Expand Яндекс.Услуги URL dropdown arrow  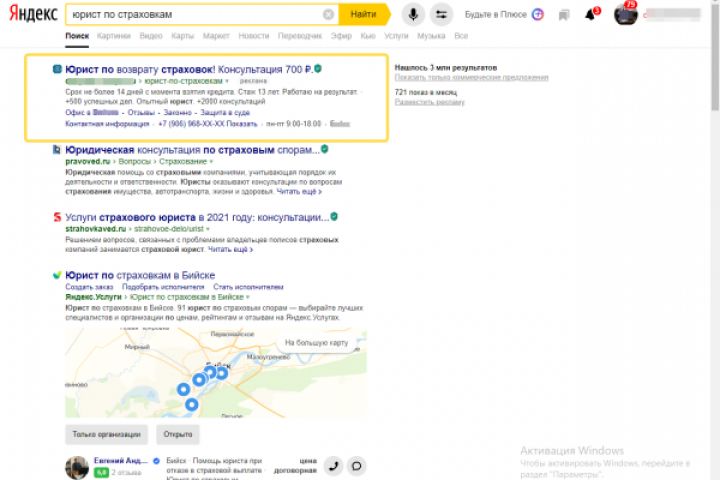[248, 297]
